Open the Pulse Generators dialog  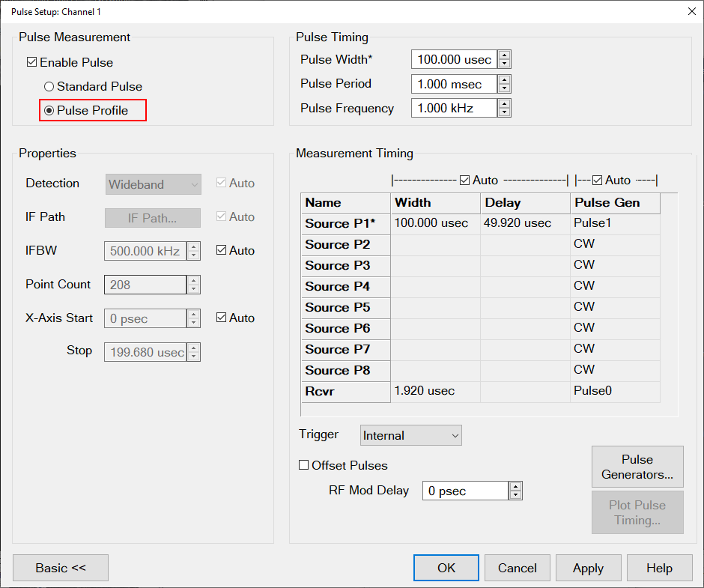click(x=637, y=467)
